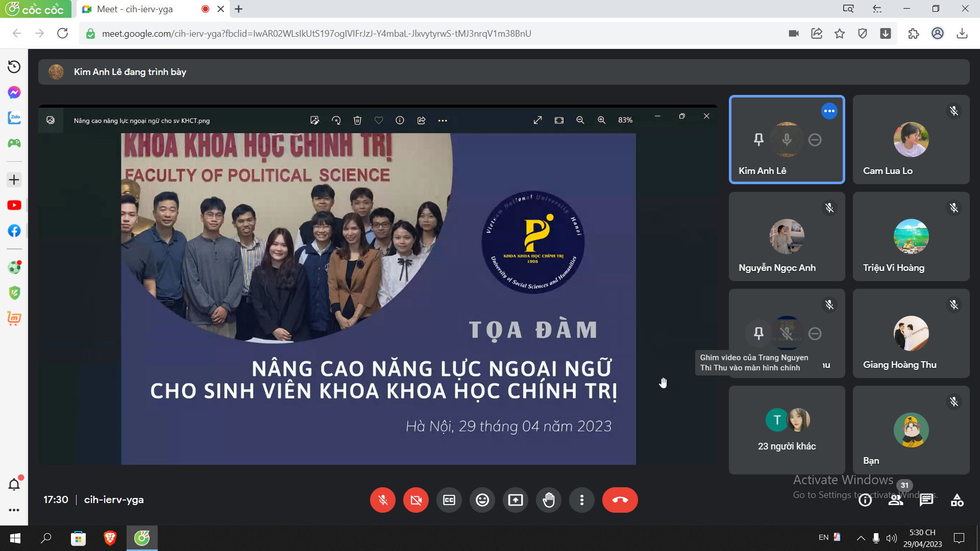The image size is (980, 551).
Task: Click the media download icon in toolbar
Action: (x=886, y=34)
